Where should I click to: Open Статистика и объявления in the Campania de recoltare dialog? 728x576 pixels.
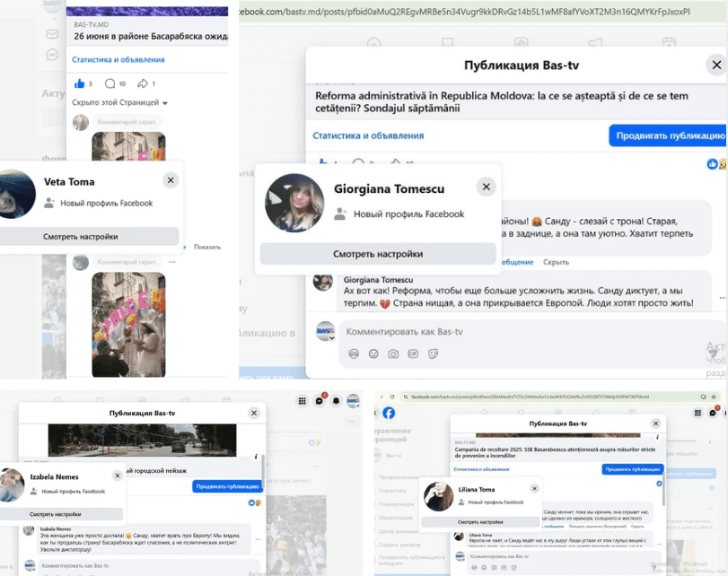481,469
